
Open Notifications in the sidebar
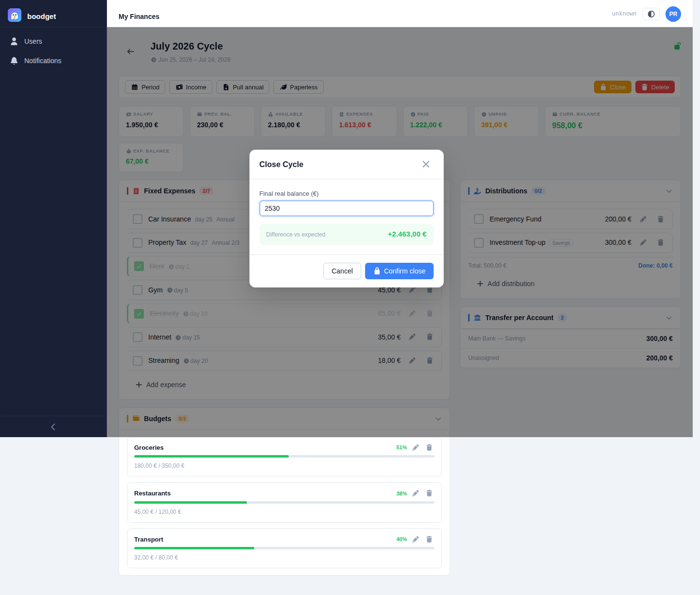pyautogui.click(x=53, y=61)
